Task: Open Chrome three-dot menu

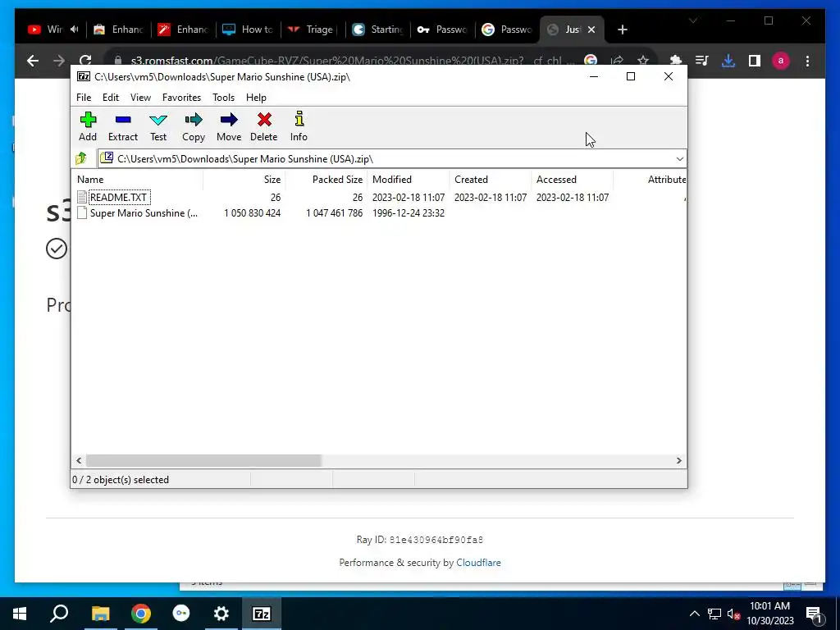Action: tap(807, 61)
